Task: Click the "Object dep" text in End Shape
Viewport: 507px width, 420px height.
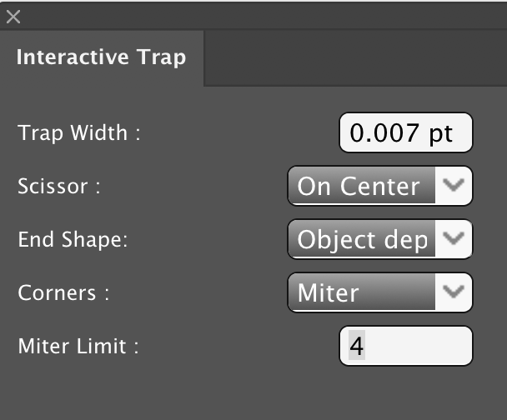Action: click(x=362, y=240)
